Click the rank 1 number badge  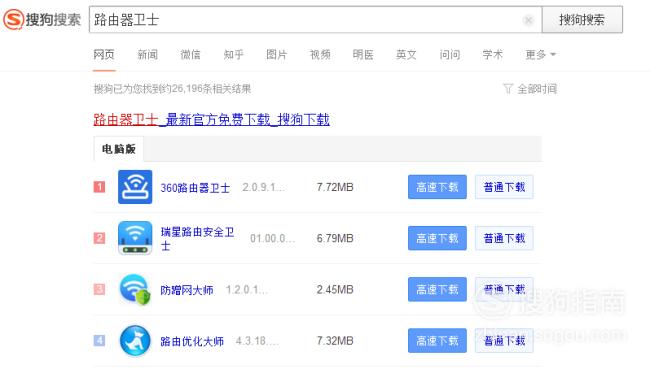click(x=99, y=187)
